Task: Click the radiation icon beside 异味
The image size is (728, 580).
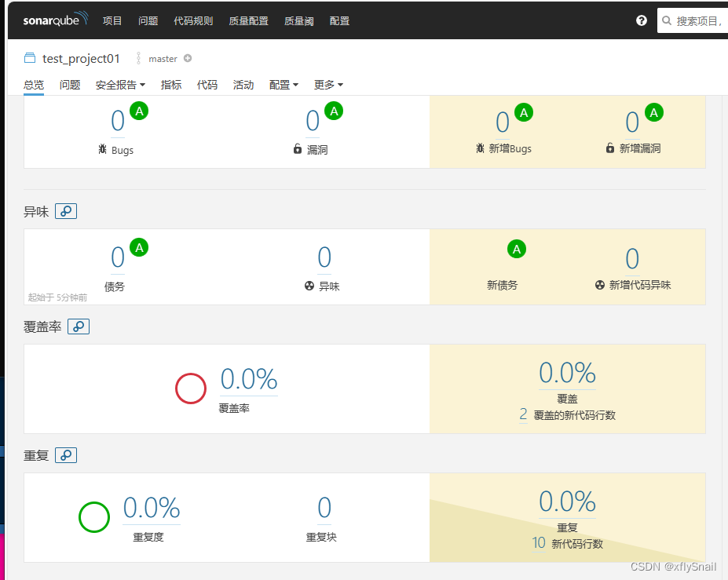Action: (309, 286)
